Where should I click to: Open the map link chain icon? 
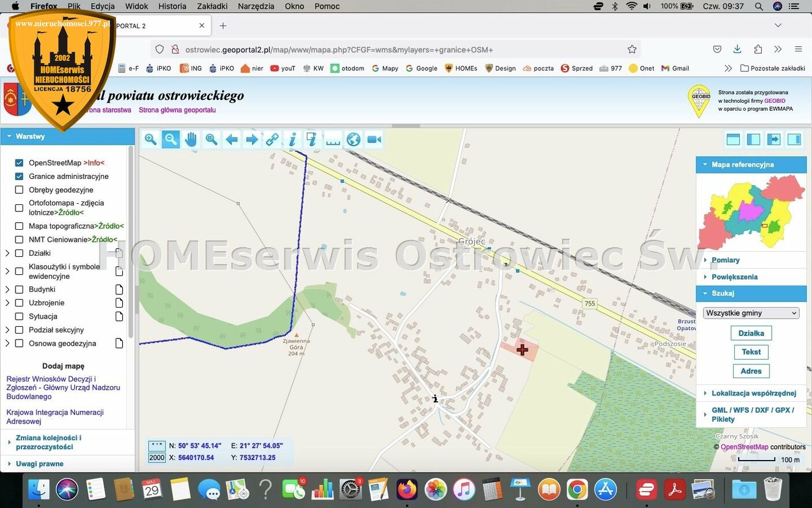point(272,140)
